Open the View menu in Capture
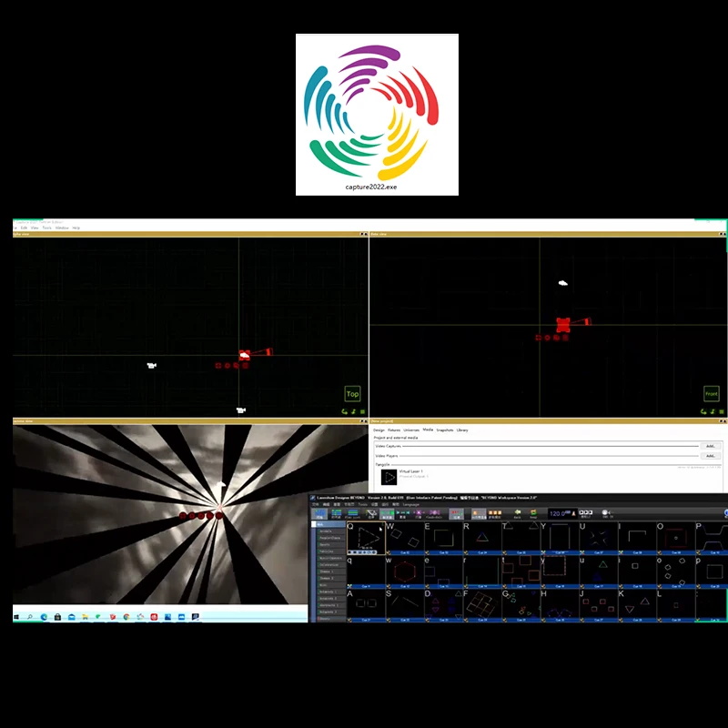Screen dimensions: 728x728 tap(35, 228)
